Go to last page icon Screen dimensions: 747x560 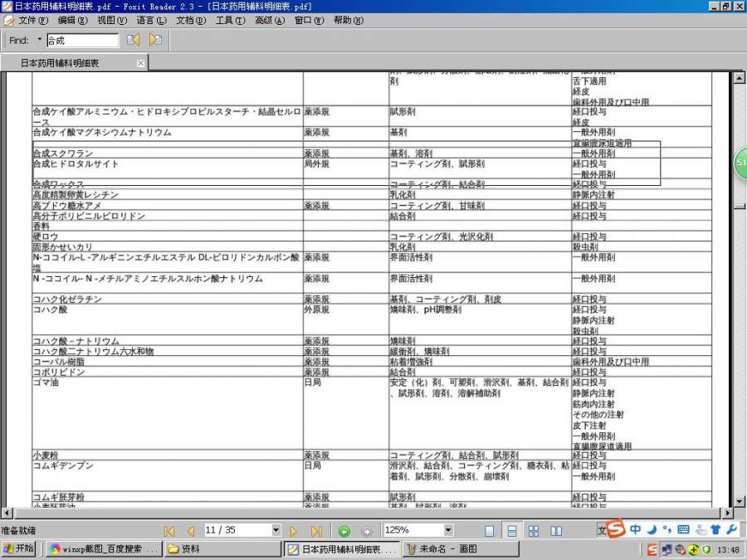316,530
